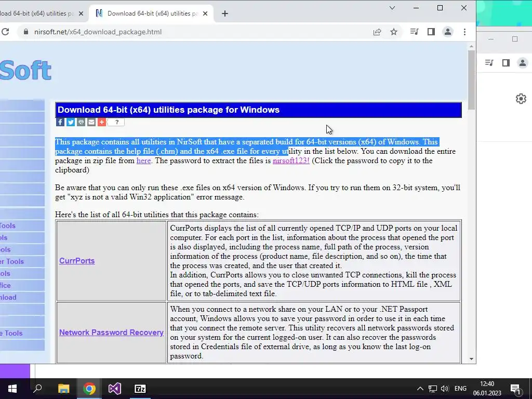
Task: Open Chrome profile avatar
Action: (x=448, y=32)
